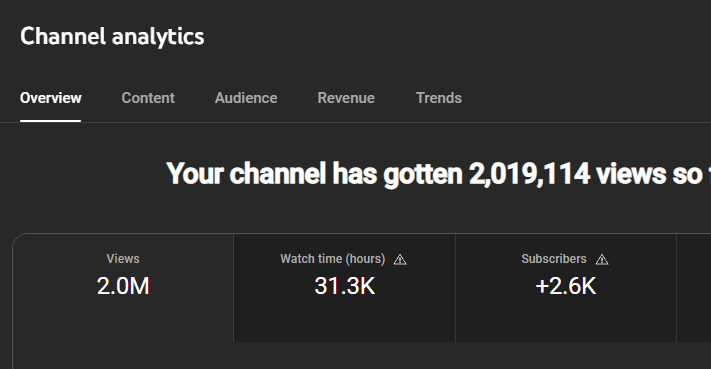Go to the Trends tab
This screenshot has width=711, height=369.
click(438, 98)
